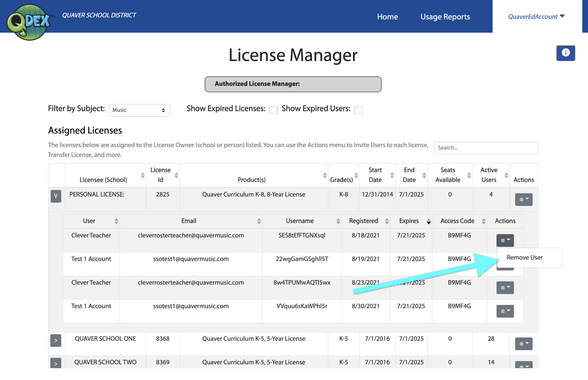
Task: Click username 22wgGamGSghIlST
Action: pos(302,259)
